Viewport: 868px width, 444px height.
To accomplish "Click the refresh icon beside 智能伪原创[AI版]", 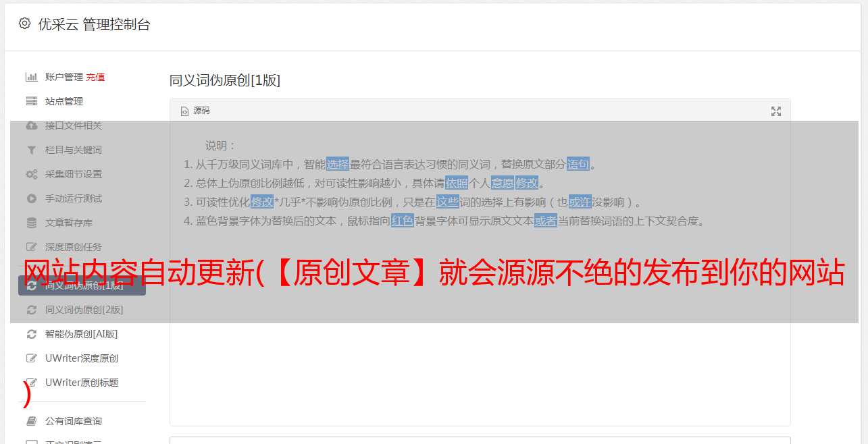I will (31, 334).
